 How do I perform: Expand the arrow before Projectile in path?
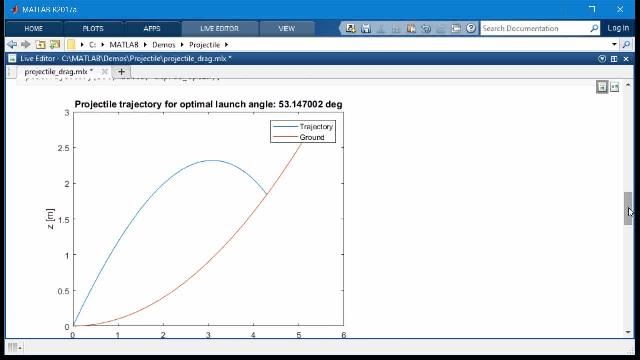coord(182,45)
